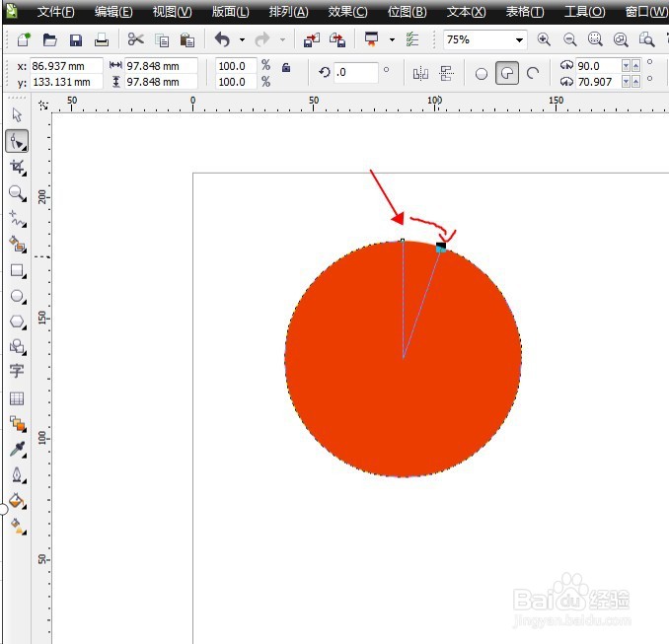Zoom out with magnifier minus
Image resolution: width=669 pixels, height=644 pixels.
tap(569, 40)
